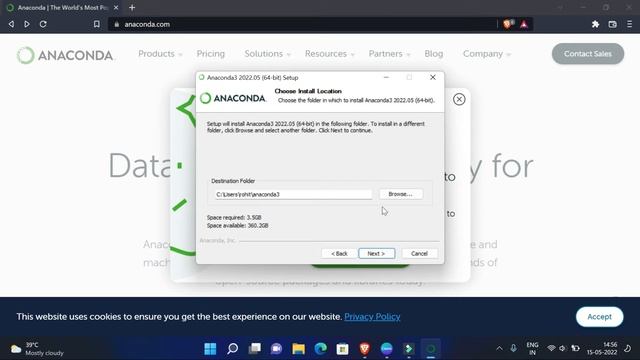Screen dimensions: 640x360
Task: Open the battery tray icon
Action: point(576,349)
